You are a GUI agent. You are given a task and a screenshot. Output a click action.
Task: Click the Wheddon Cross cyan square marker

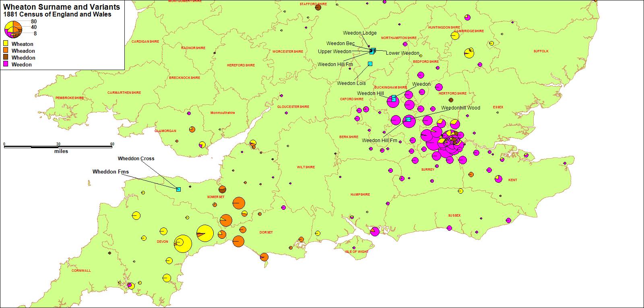click(x=178, y=189)
